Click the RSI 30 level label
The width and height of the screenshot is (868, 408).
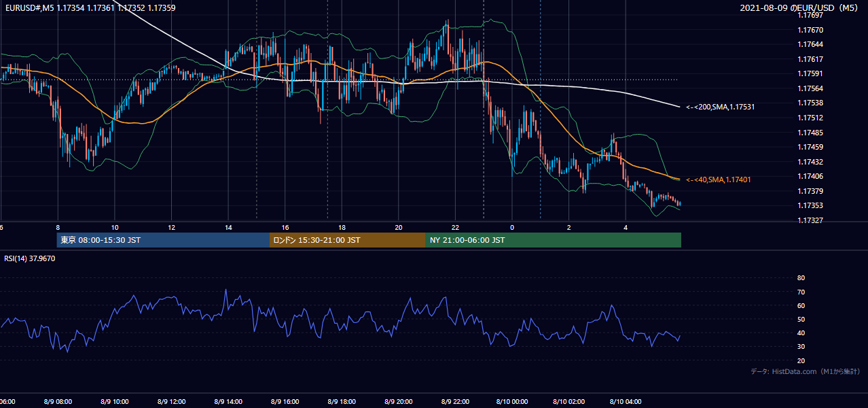[801, 347]
